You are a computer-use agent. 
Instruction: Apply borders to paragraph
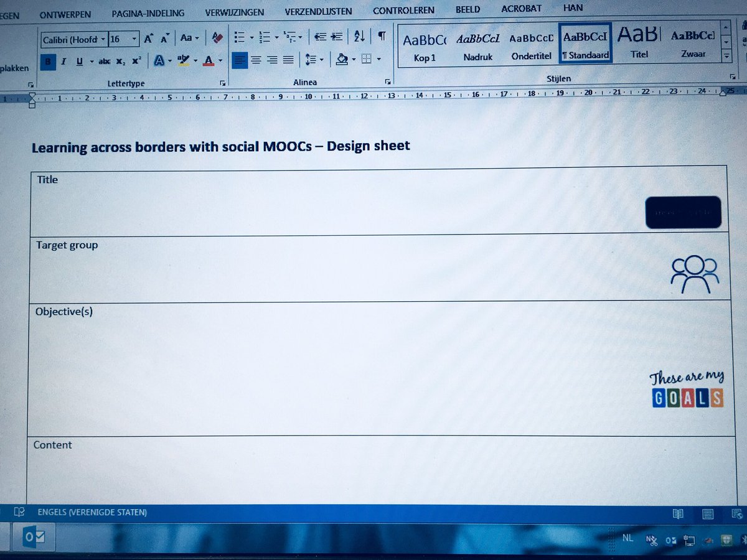tap(367, 59)
